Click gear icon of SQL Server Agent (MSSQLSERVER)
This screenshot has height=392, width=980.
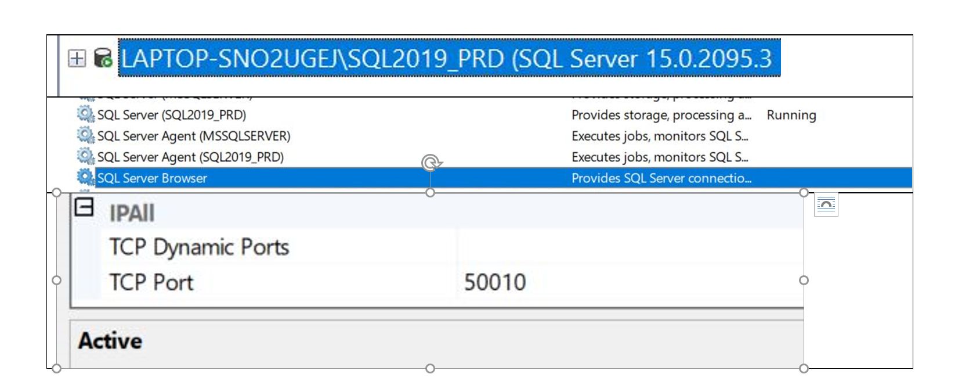point(86,135)
